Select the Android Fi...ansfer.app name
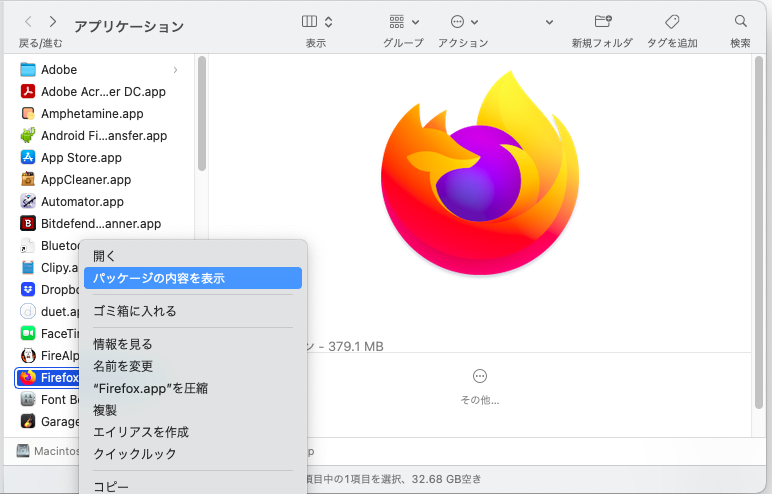 (104, 136)
